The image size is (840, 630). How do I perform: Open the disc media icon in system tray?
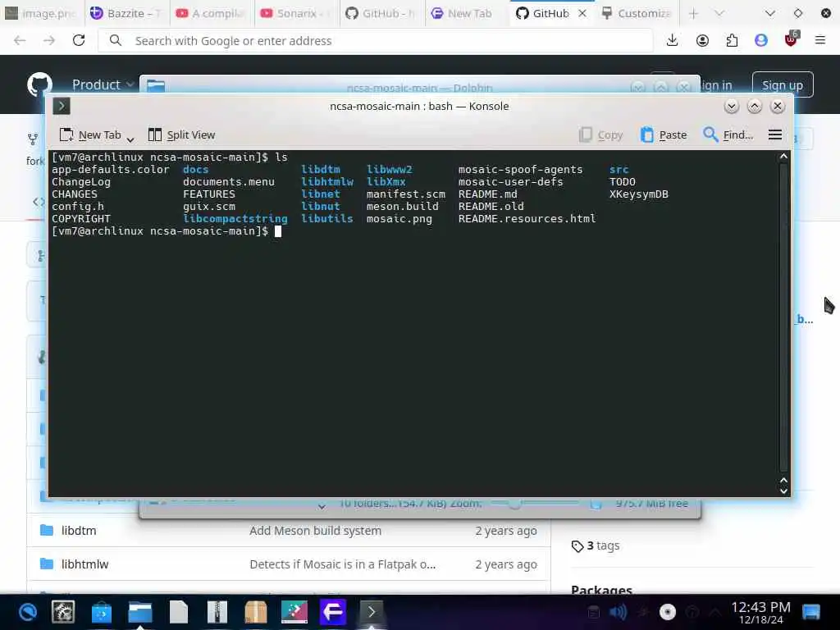coord(668,612)
